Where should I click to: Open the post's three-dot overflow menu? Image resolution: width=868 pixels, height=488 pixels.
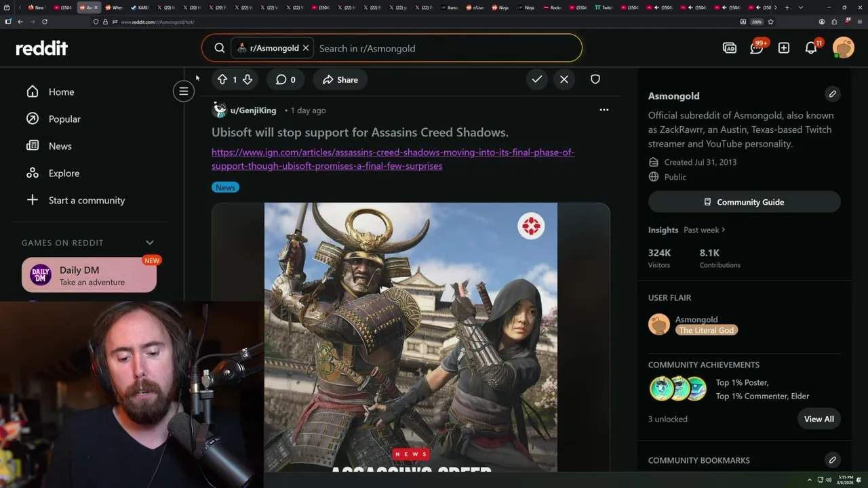604,110
